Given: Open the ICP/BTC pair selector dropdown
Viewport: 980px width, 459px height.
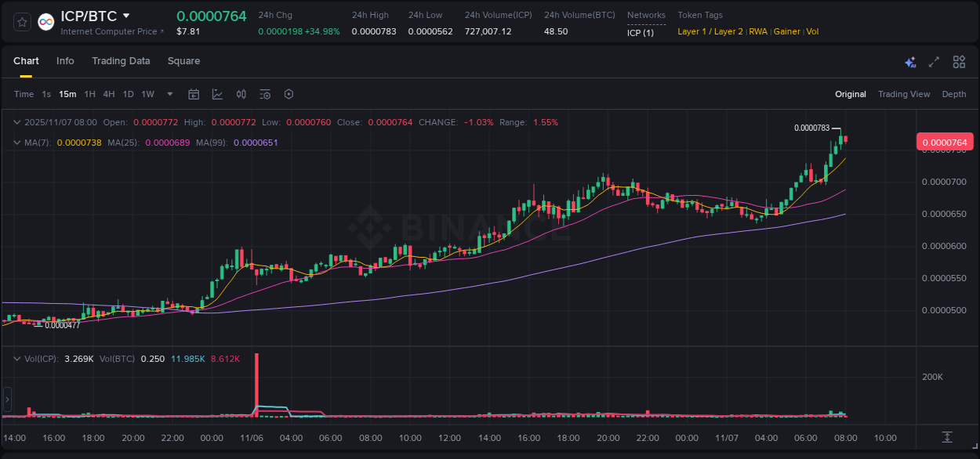Looking at the screenshot, I should tap(127, 15).
